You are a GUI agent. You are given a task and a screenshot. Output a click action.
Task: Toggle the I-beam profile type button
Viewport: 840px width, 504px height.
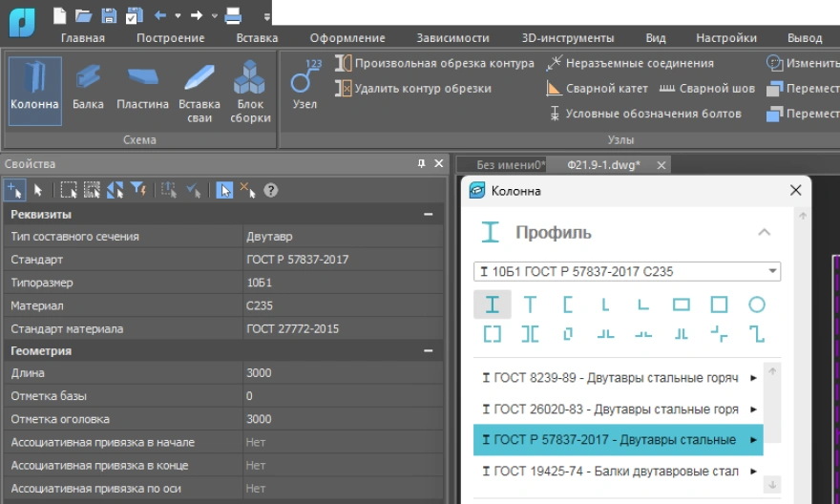coord(493,305)
